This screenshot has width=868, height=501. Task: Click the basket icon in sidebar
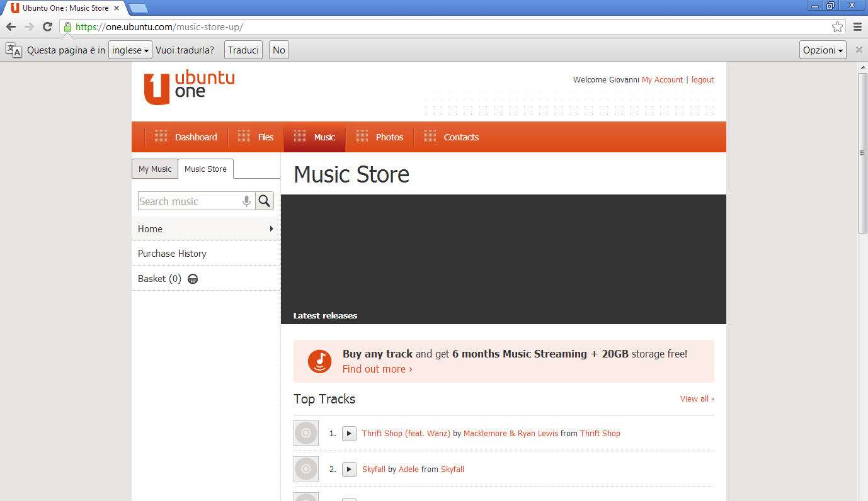tap(193, 279)
